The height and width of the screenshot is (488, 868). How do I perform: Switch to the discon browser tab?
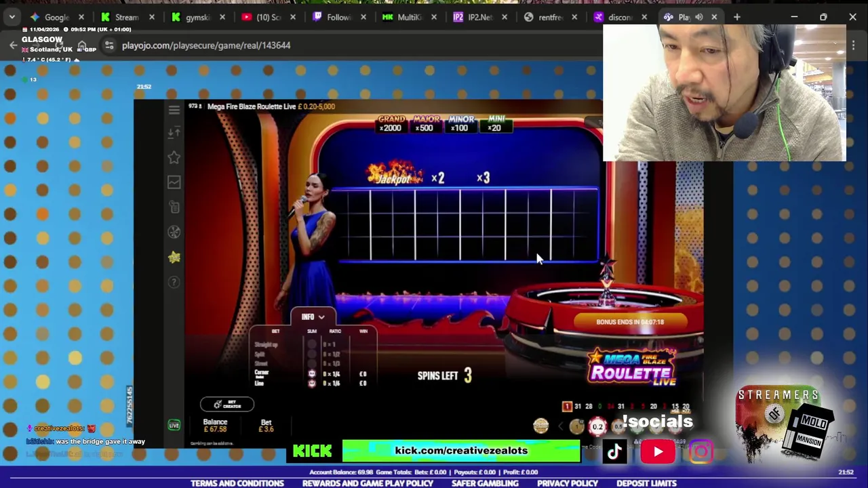[620, 17]
